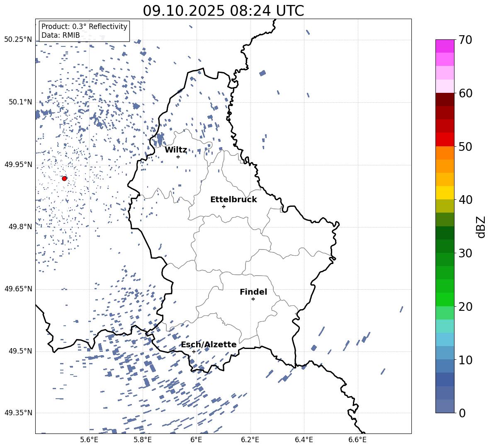The height and width of the screenshot is (448, 491).
Task: Click the yellow colorbar segment above 40
Action: point(445,193)
